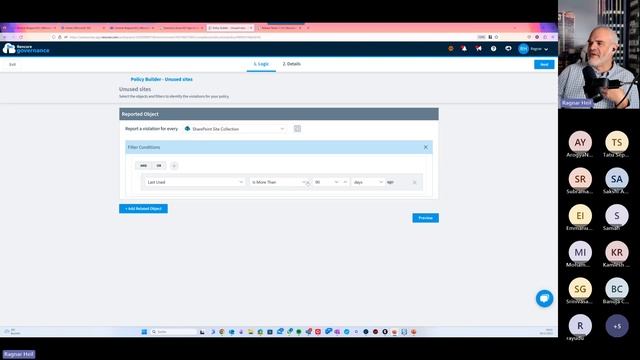Click EI participant avatar
This screenshot has height=360, width=640.
pos(580,216)
